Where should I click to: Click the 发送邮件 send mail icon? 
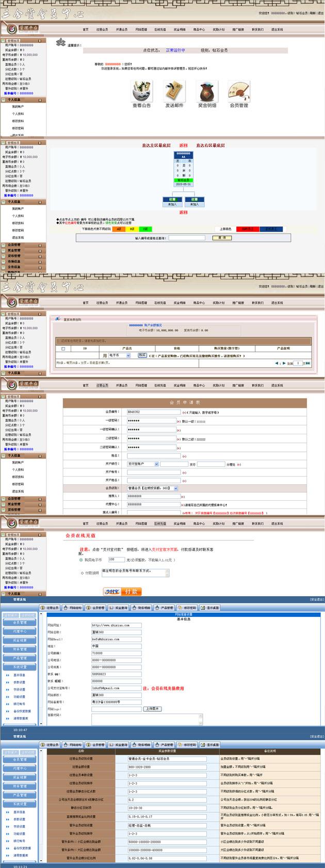[174, 91]
